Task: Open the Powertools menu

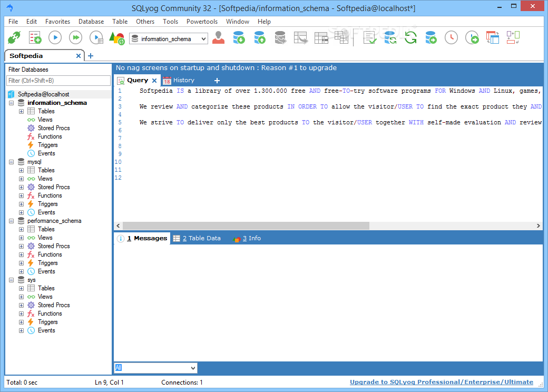Action: 202,22
